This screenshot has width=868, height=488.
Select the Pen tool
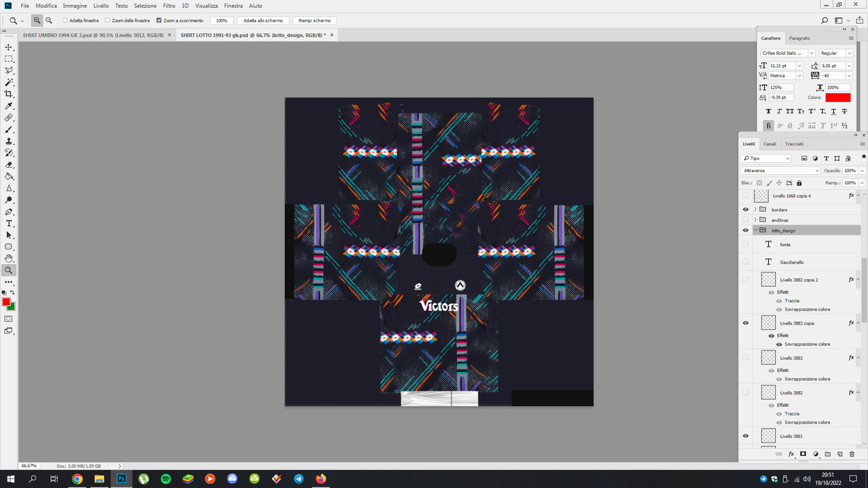pos(9,211)
